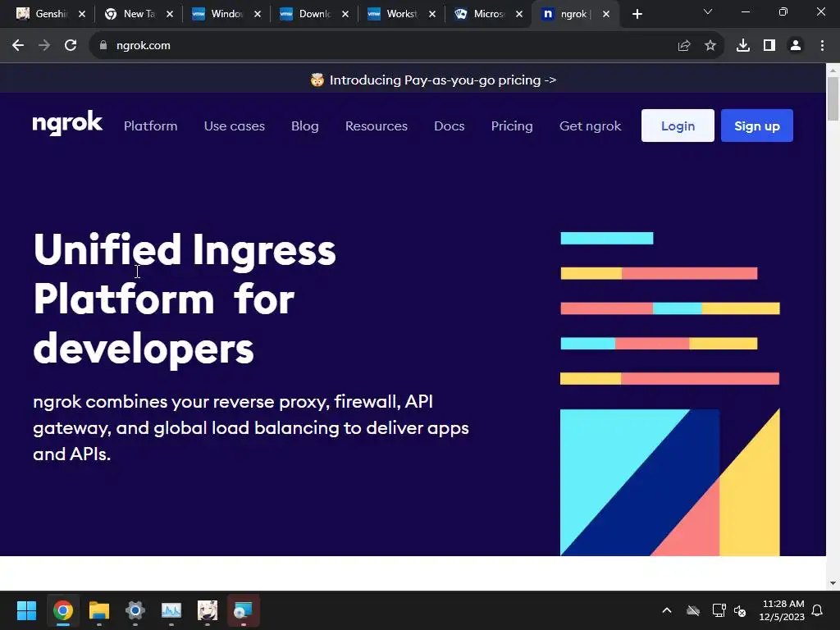Open Genshin character app in taskbar
The image size is (840, 630).
coord(208,610)
